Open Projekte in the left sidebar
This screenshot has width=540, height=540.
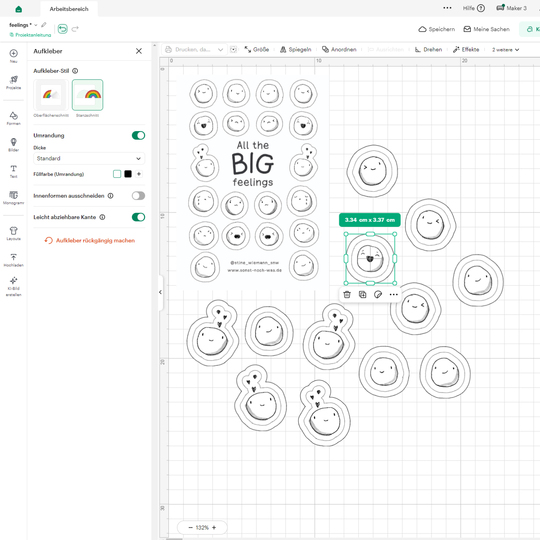tap(13, 83)
